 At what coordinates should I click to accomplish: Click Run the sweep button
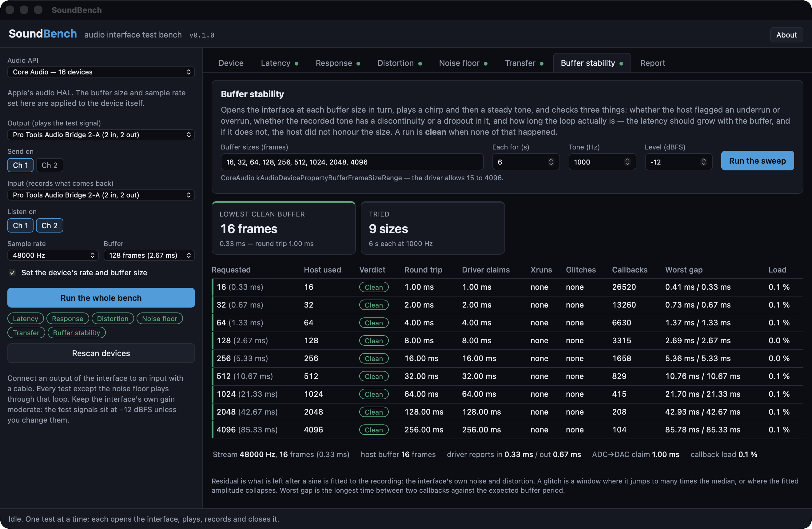click(x=758, y=161)
